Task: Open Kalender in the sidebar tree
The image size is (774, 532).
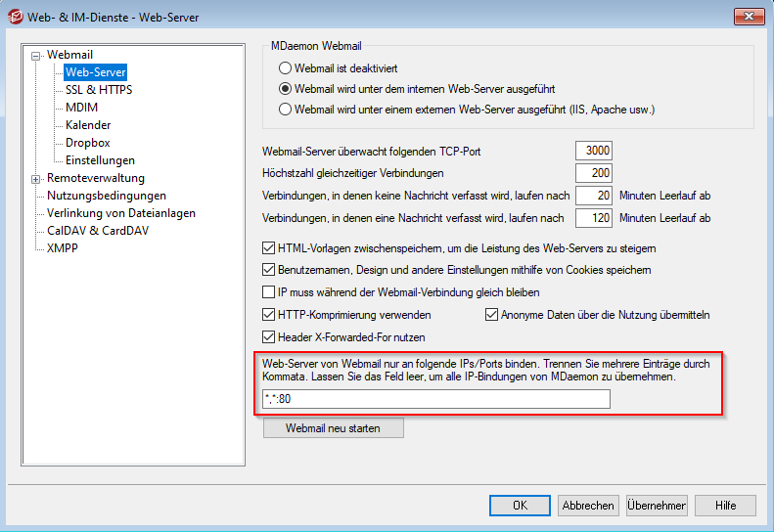Action: (88, 125)
